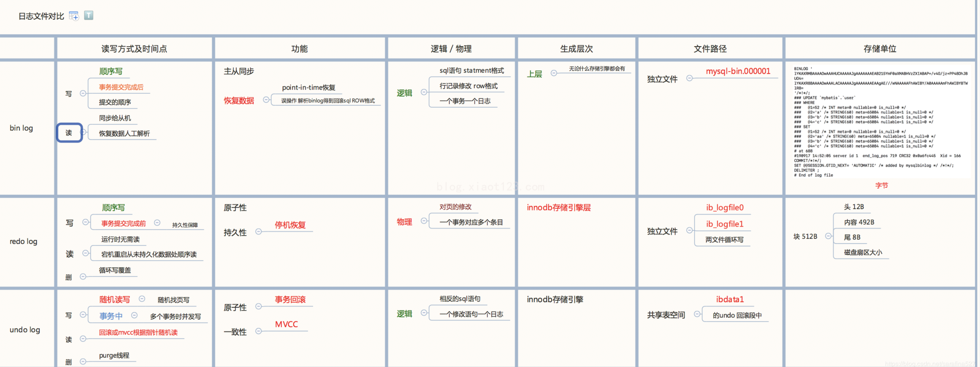The width and height of the screenshot is (980, 367).
Task: Select the 相反的sql语句 node
Action: point(460,299)
